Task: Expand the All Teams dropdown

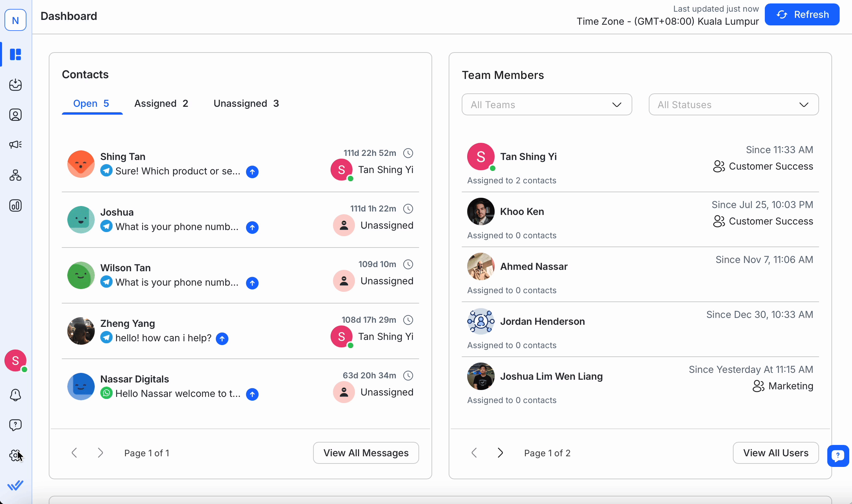Action: pos(546,104)
